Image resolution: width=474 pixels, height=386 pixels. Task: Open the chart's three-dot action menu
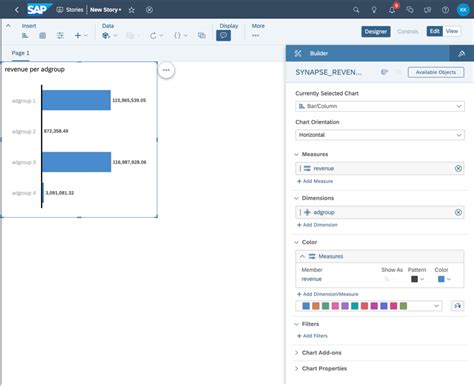(166, 70)
